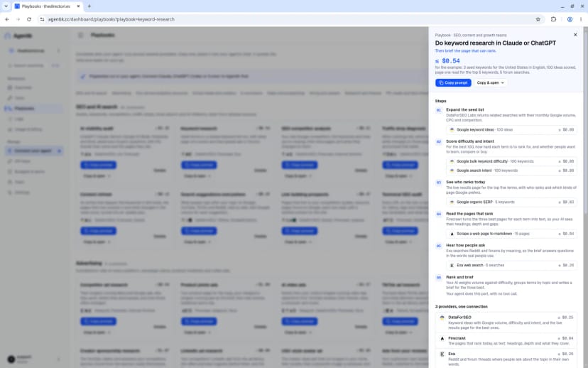Click the 'Hear how people ask' step heading
Image resolution: width=588 pixels, height=368 pixels.
465,245
